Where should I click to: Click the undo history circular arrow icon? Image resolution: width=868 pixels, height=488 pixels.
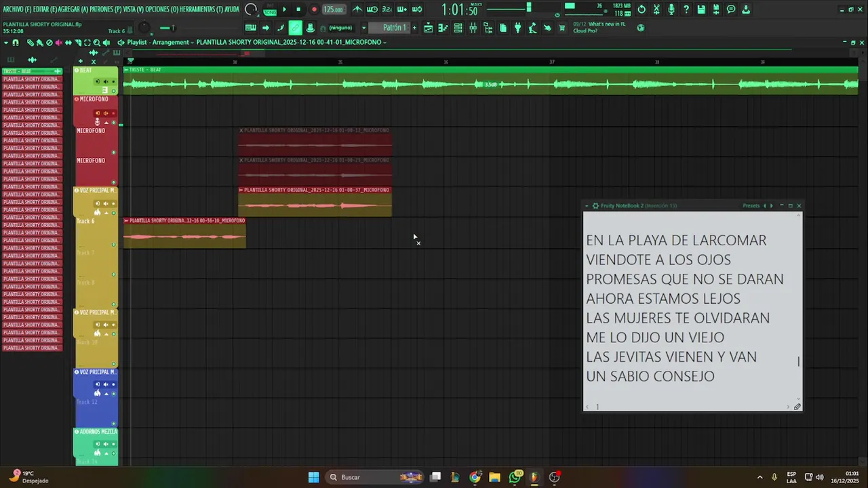coord(642,9)
